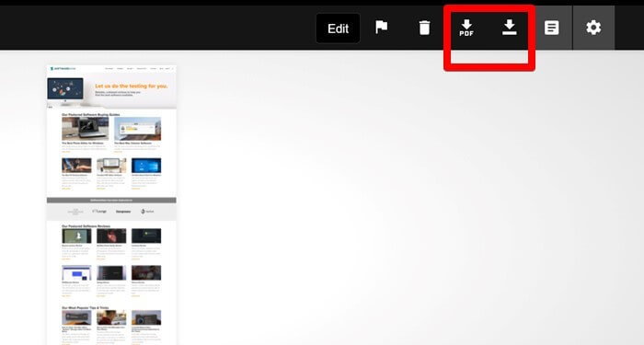Image resolution: width=644 pixels, height=345 pixels.
Task: Click the site logo in captured page header
Action: click(63, 69)
